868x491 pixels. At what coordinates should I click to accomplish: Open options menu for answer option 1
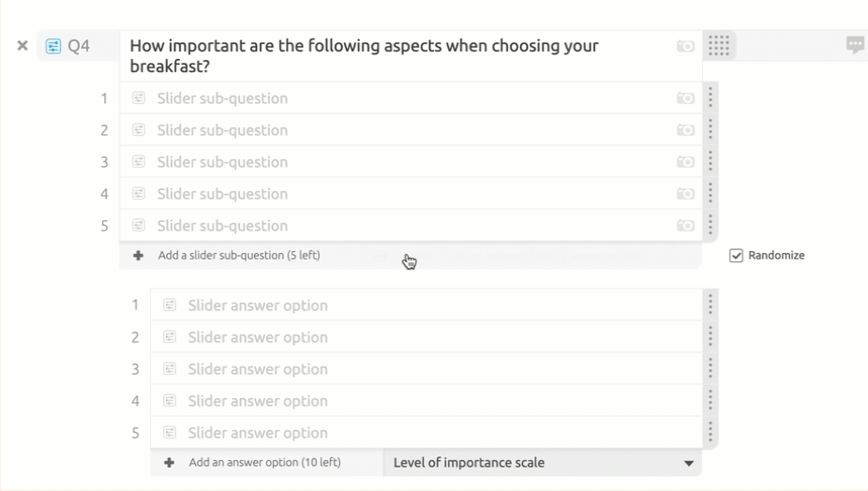(x=711, y=305)
